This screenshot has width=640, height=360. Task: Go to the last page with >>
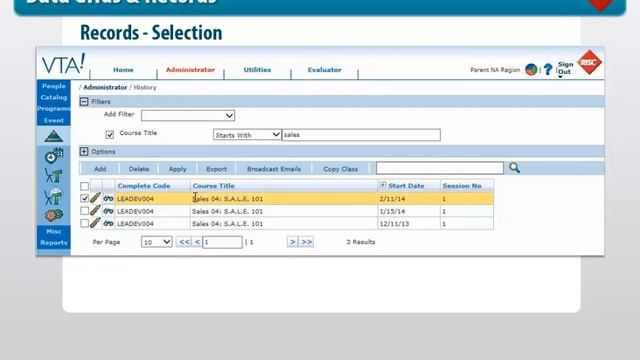[307, 242]
